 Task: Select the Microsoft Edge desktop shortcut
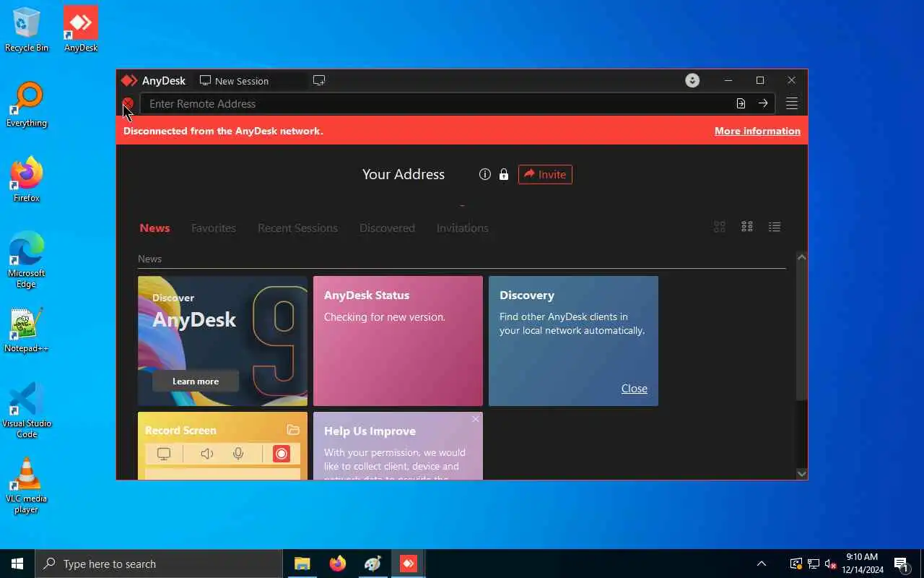coord(27,260)
